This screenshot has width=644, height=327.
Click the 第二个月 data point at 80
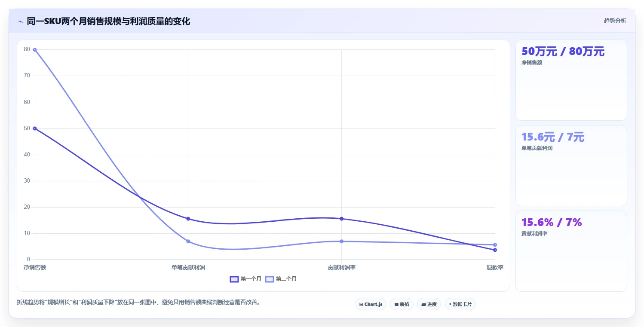click(x=35, y=50)
